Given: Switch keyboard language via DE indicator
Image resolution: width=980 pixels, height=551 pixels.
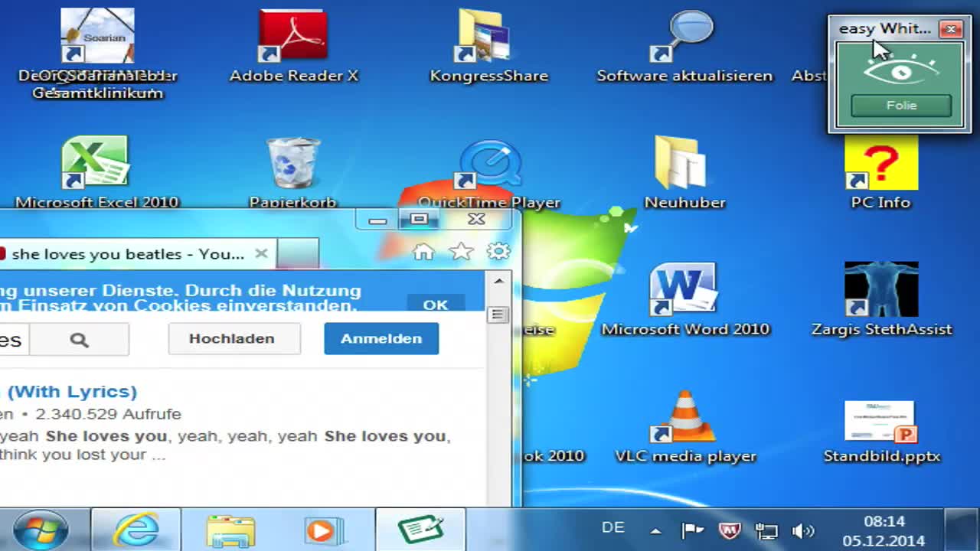Looking at the screenshot, I should click(612, 529).
